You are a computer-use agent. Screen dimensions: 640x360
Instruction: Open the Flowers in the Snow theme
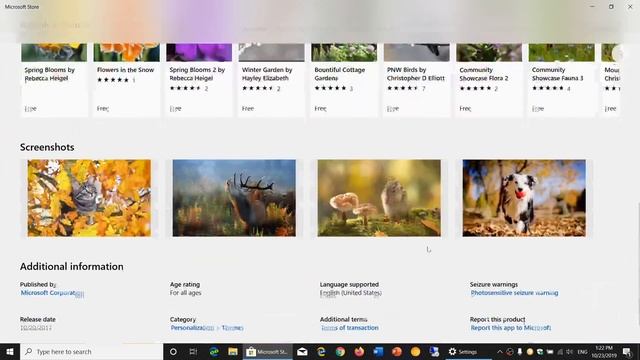(127, 80)
